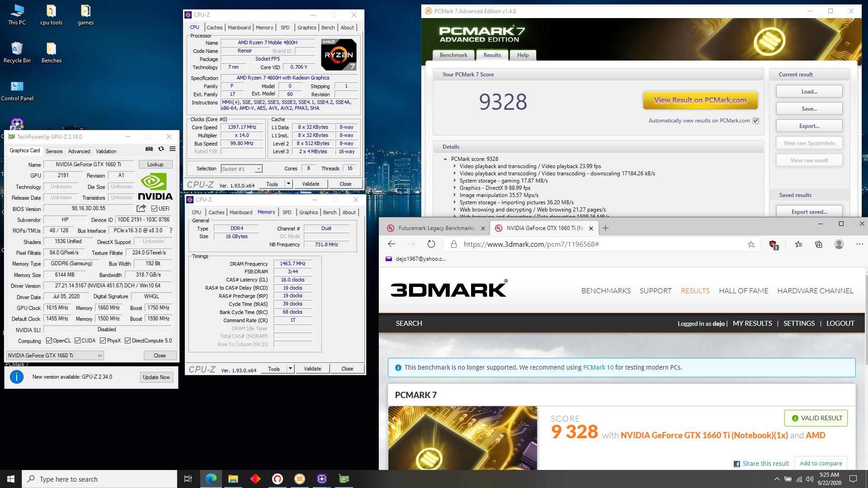Open the Recycle Bin desktop icon
Image resolution: width=868 pixels, height=488 pixels.
(17, 53)
